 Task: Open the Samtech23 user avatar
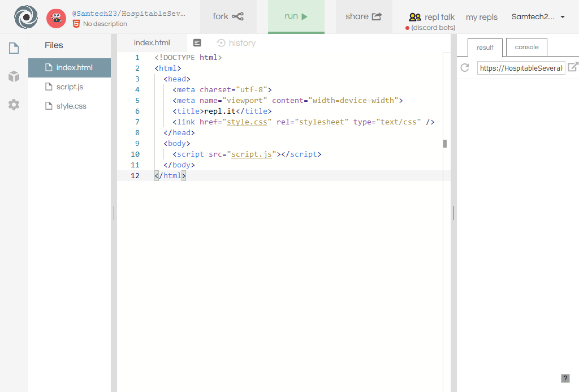point(56,18)
